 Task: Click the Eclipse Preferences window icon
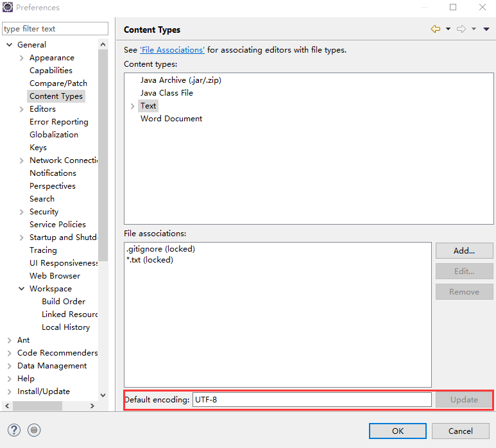tap(7, 7)
